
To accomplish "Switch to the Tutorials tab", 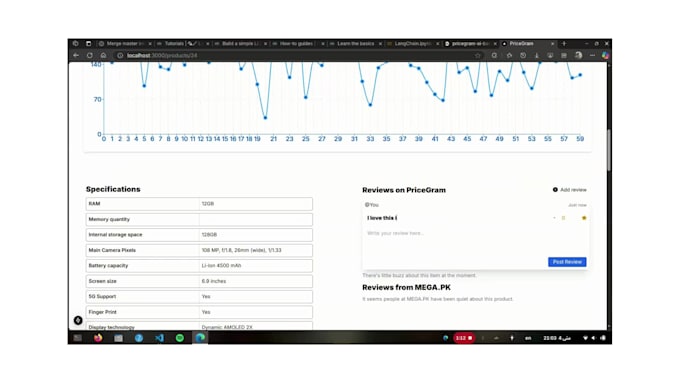I will point(183,43).
